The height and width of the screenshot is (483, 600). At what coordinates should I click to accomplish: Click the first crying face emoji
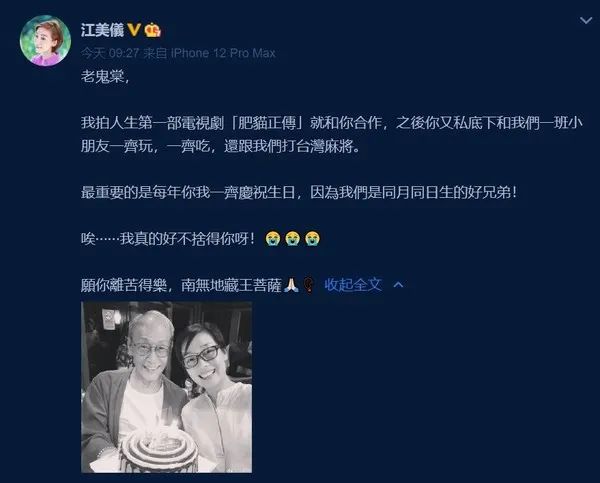(x=273, y=238)
